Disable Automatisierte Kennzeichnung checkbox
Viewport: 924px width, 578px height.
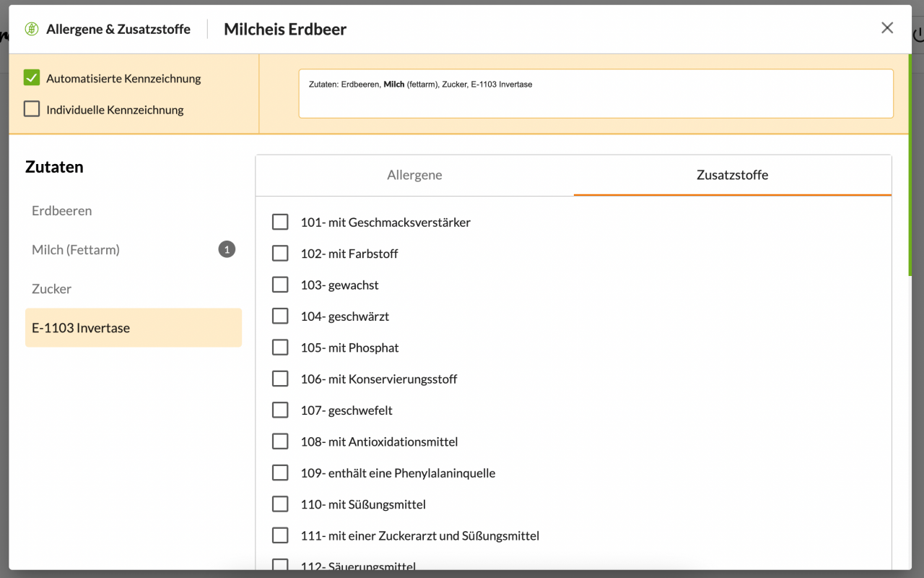(x=32, y=78)
